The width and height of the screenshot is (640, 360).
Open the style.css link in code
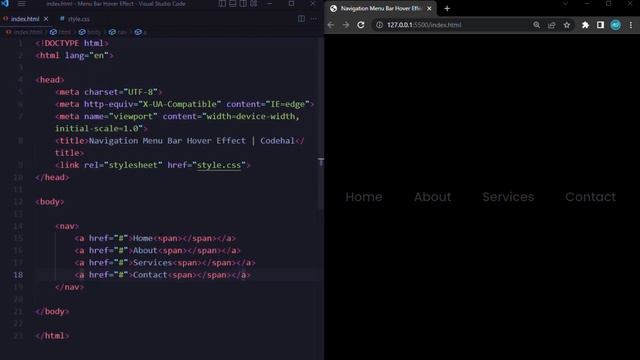[219, 165]
